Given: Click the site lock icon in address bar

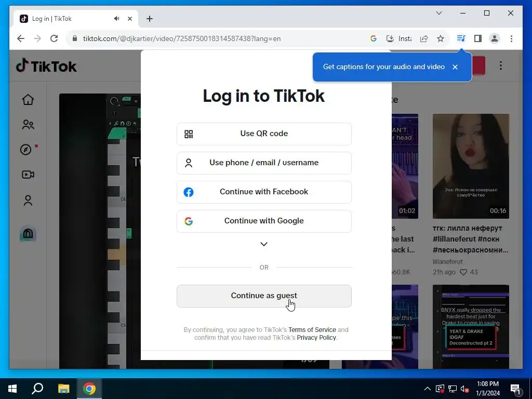Looking at the screenshot, I should (75, 38).
